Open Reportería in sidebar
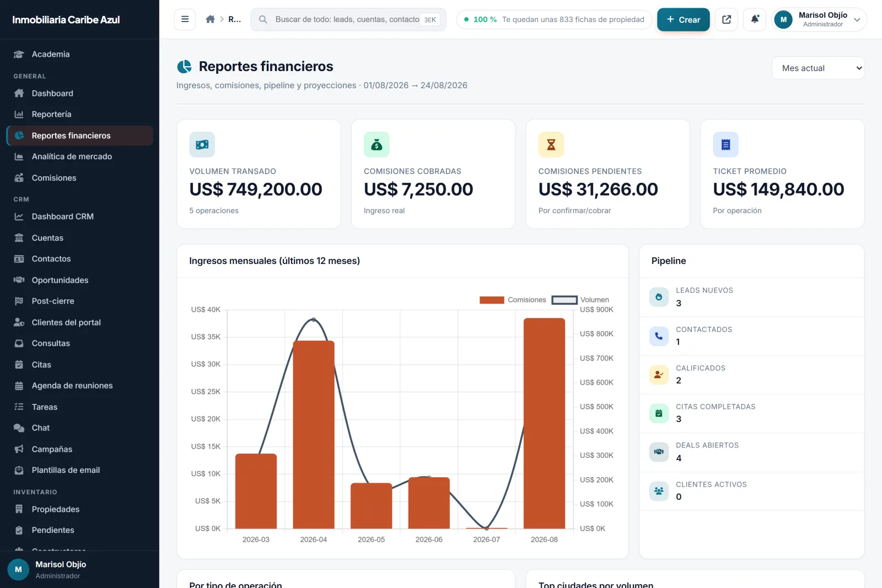The width and height of the screenshot is (882, 588). pos(79,114)
